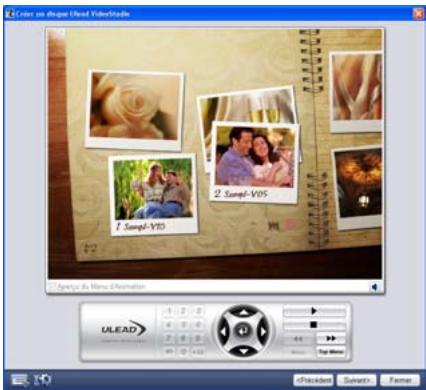Click the Fermer button
426x390 pixels.
[400, 380]
